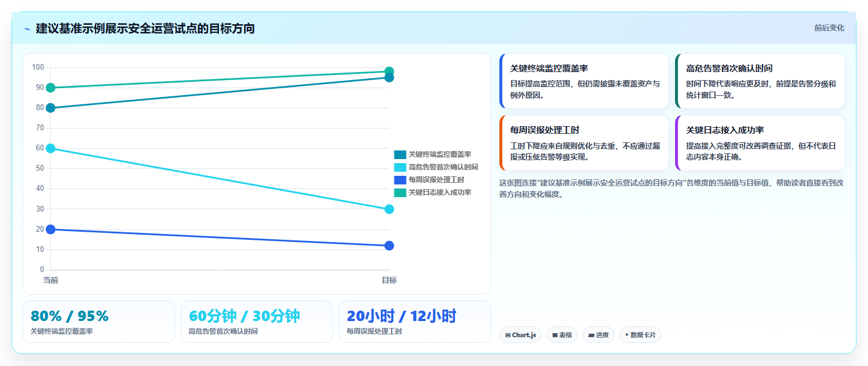Click legend text 关键终端监控覆盖率

pyautogui.click(x=440, y=154)
